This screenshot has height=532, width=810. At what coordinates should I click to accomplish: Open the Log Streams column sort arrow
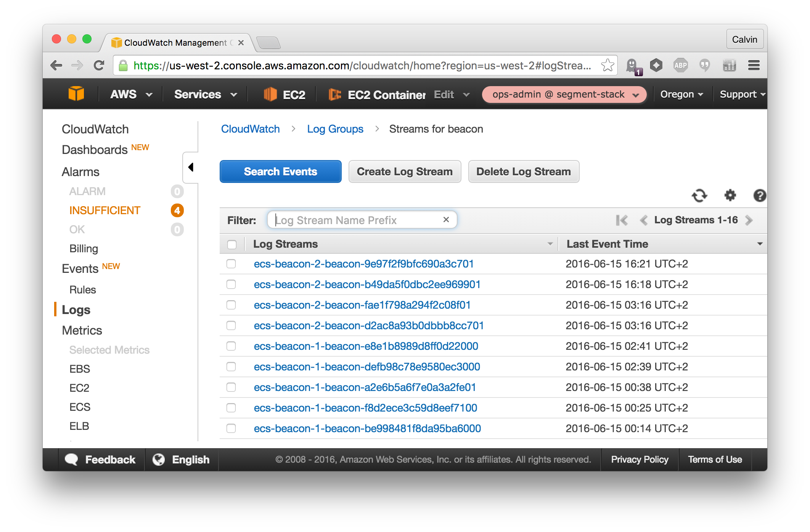[x=550, y=244]
